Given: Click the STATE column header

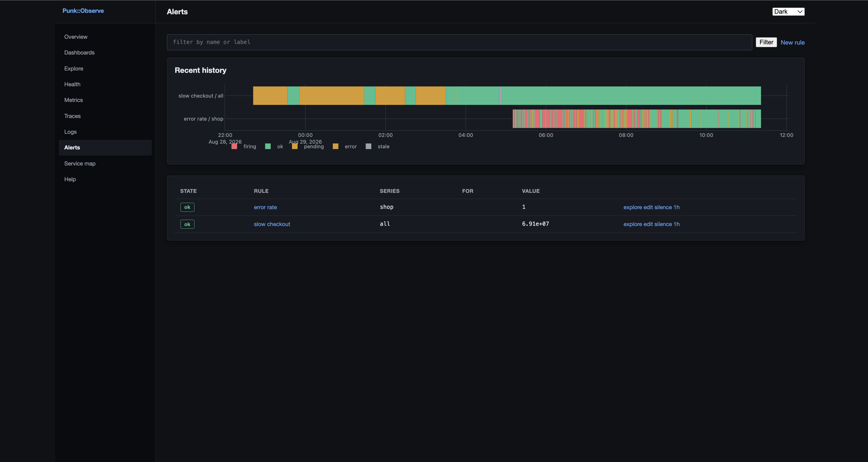Looking at the screenshot, I should coord(188,191).
